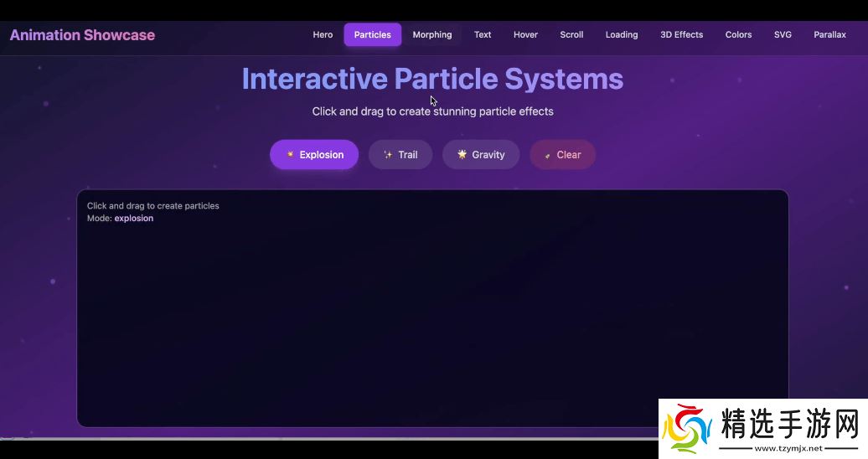Open the Loading animations tab
The height and width of the screenshot is (459, 868).
[622, 35]
